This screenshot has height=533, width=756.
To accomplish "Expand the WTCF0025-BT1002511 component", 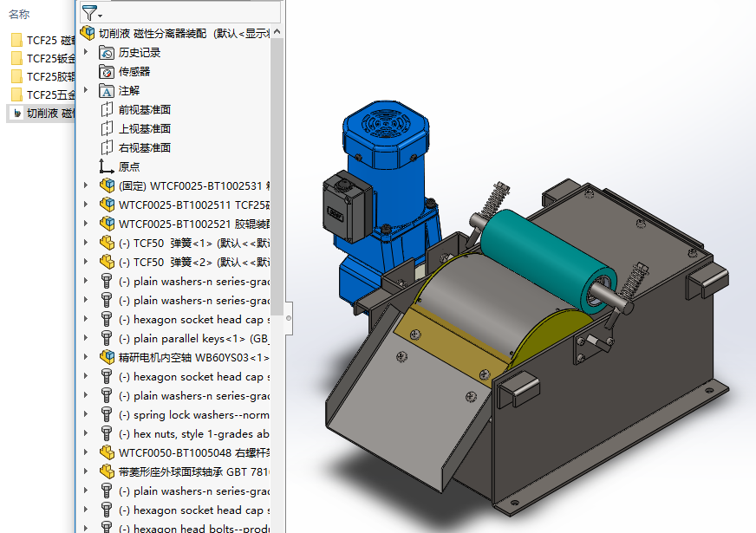I will 86,205.
